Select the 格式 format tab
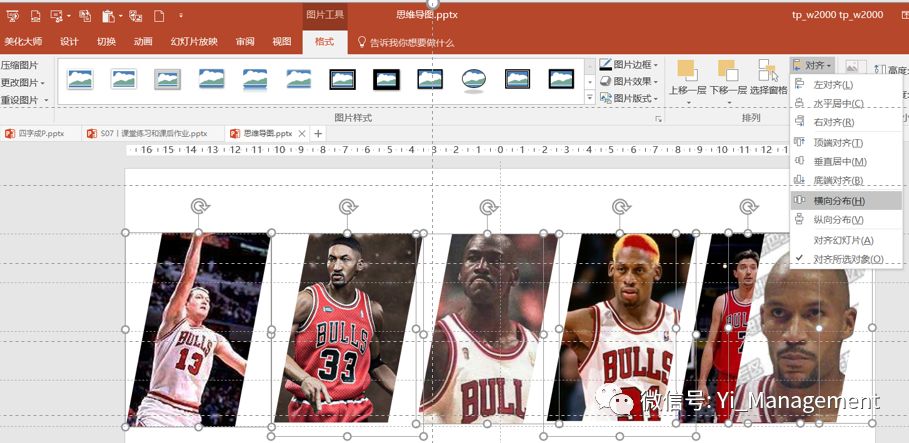 325,42
